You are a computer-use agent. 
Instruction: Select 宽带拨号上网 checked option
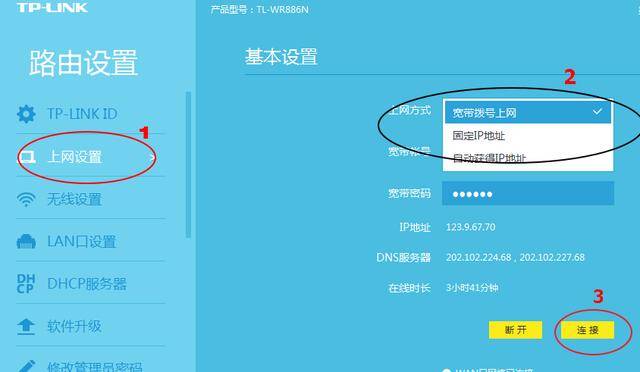pyautogui.click(x=528, y=113)
